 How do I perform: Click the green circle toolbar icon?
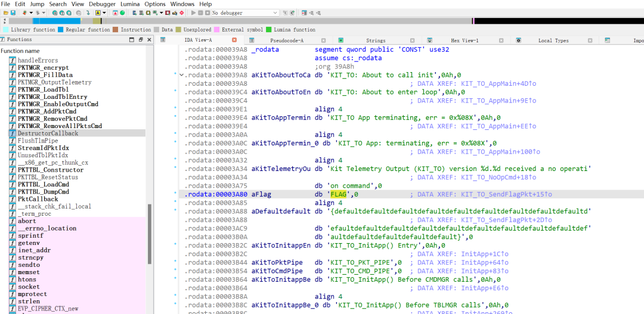pos(122,13)
